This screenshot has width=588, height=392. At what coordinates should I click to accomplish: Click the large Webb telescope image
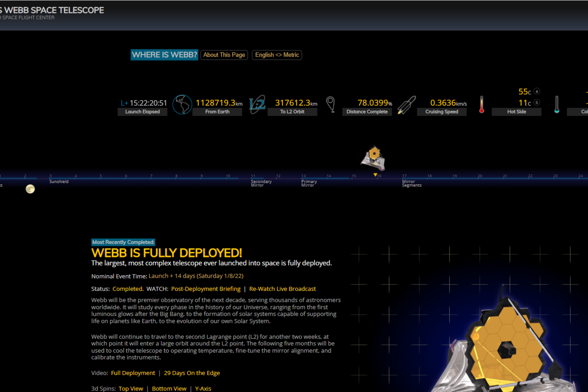pos(506,345)
